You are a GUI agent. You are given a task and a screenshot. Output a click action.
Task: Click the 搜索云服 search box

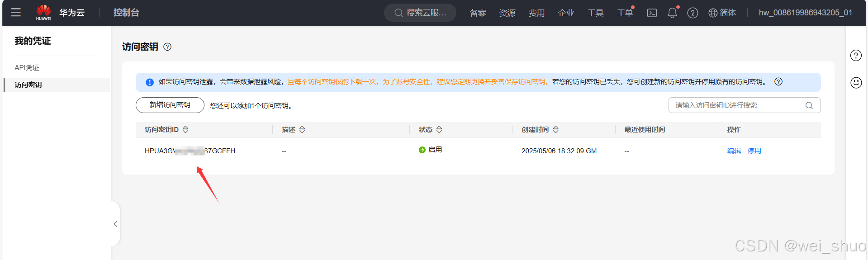tap(420, 13)
